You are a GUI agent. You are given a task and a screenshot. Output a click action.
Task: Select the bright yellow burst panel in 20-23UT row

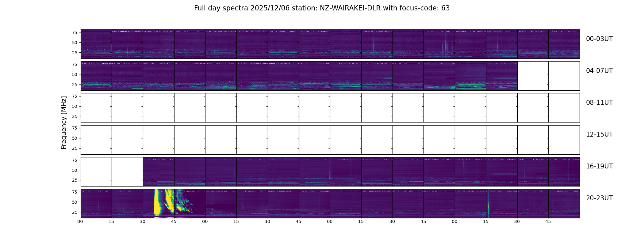[159, 204]
